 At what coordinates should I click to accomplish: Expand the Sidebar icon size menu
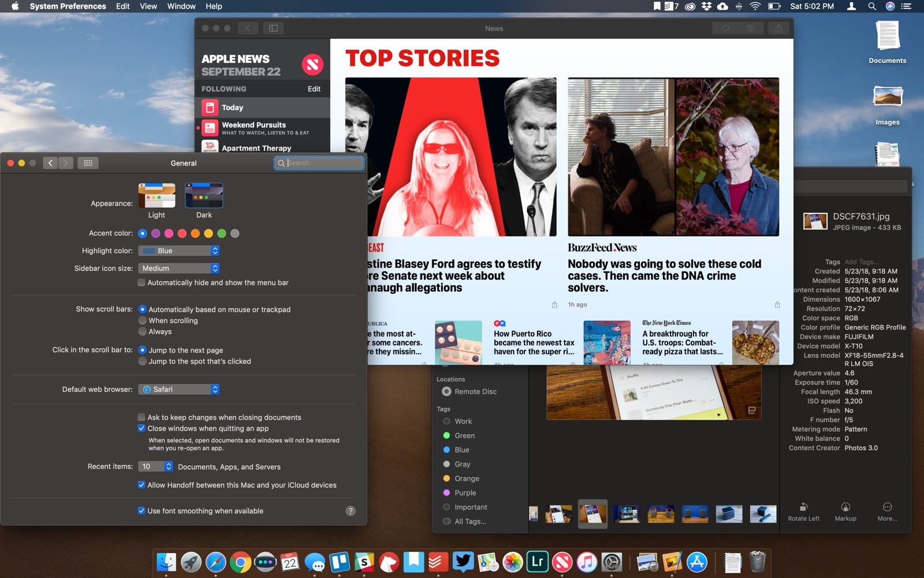click(179, 268)
